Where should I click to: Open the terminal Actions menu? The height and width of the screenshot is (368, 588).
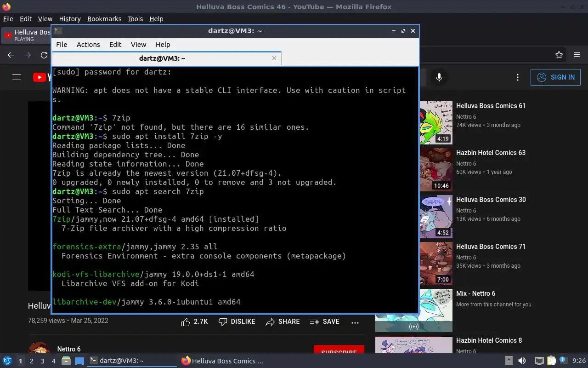88,45
